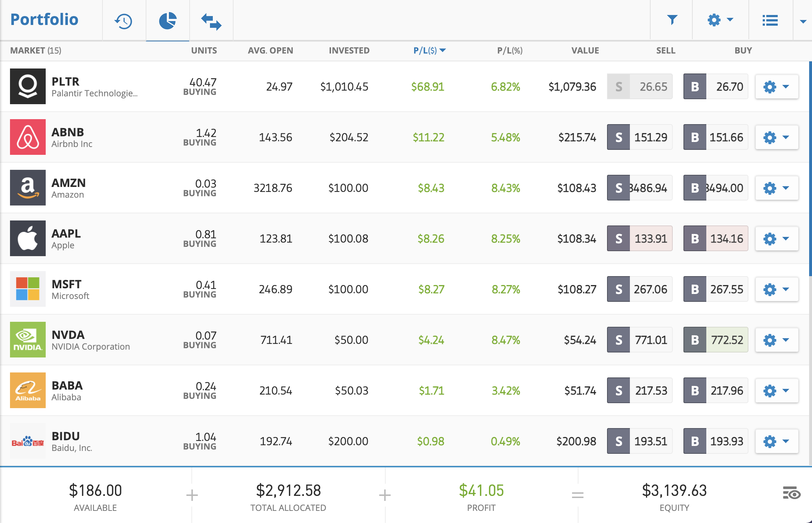Screen dimensions: 812x523
Task: Open the Apple AAPL logo
Action: pos(28,238)
